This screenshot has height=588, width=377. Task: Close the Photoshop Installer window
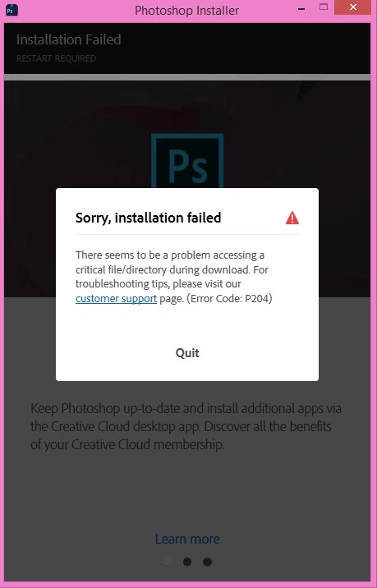tap(352, 7)
